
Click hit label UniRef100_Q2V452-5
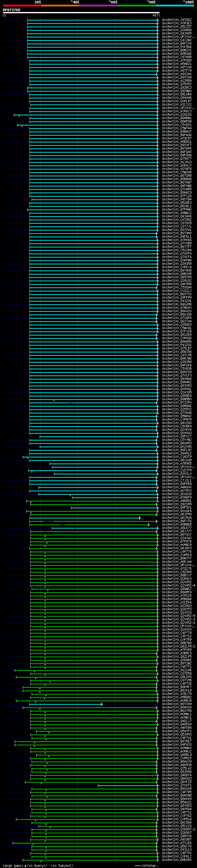click(x=178, y=616)
